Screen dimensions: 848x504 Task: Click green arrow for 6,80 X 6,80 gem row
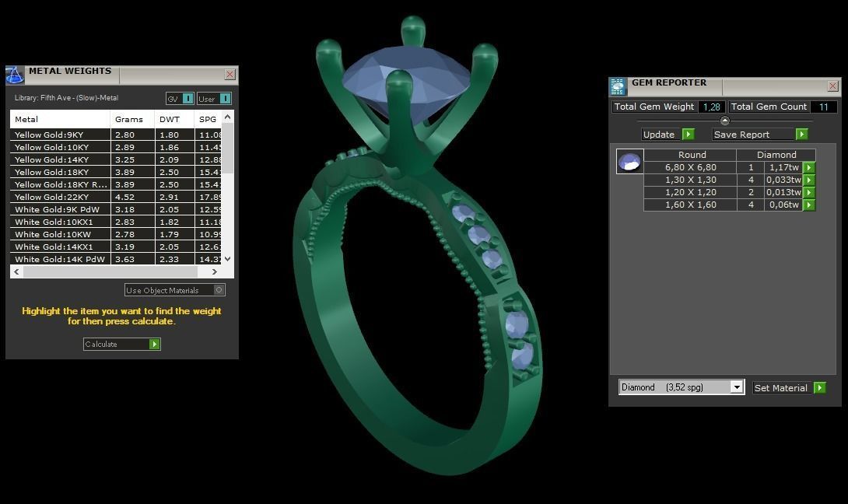pyautogui.click(x=809, y=168)
